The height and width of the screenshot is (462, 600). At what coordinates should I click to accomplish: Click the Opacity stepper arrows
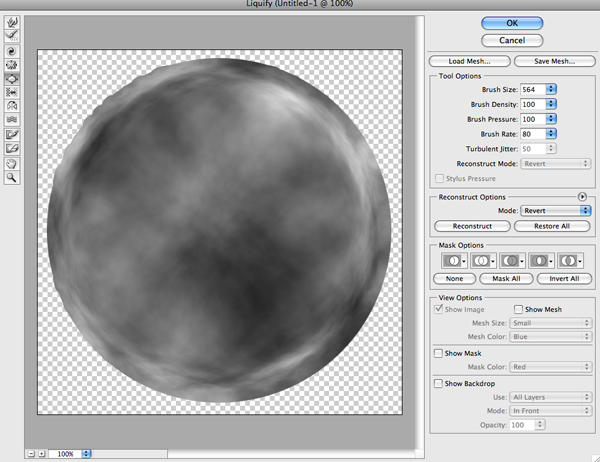(540, 425)
